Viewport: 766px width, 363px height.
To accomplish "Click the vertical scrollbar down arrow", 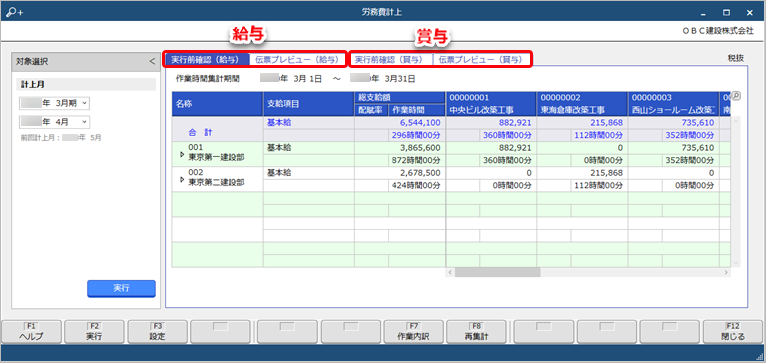I will pos(736,262).
